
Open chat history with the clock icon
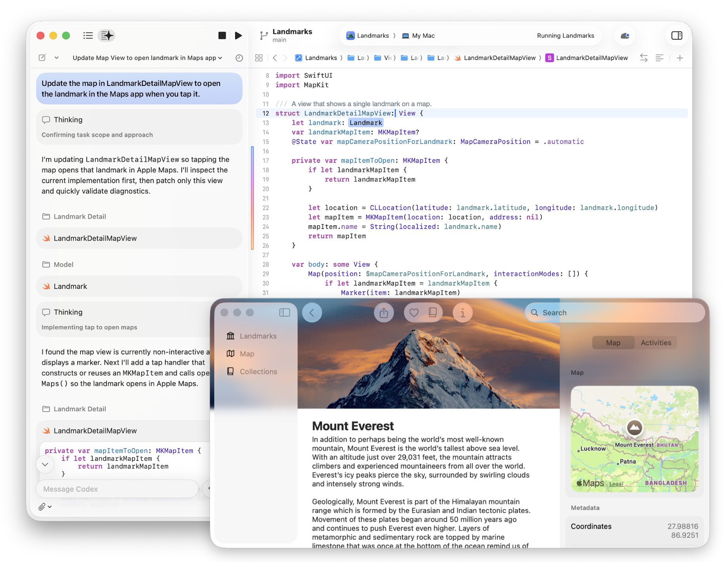239,58
